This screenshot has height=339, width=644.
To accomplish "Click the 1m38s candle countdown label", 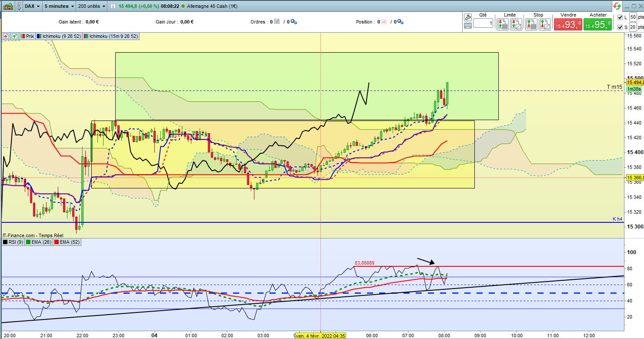I will (634, 89).
